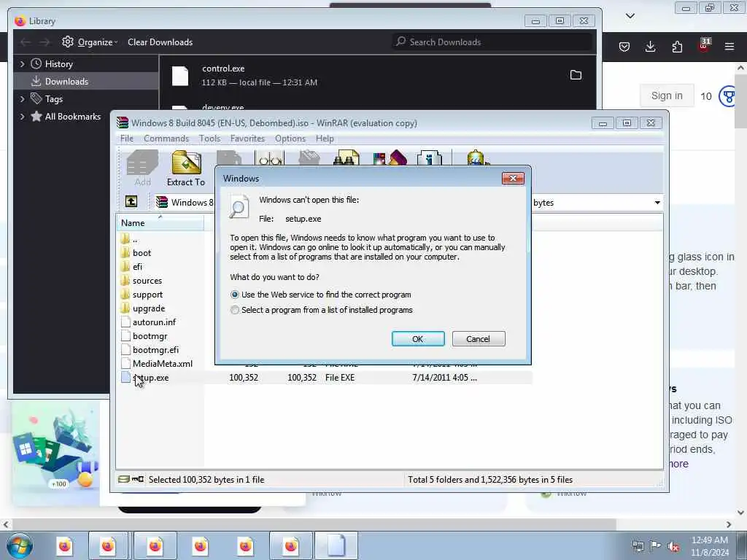Open the Firefox extensions puzzle icon

(677, 47)
